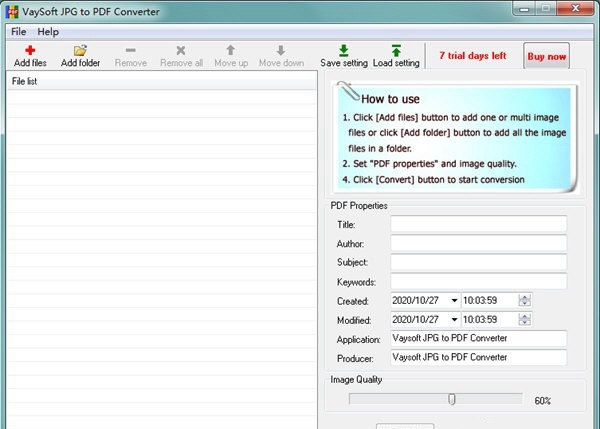Click the 60% image quality value
Viewport: 600px width, 429px height.
543,401
